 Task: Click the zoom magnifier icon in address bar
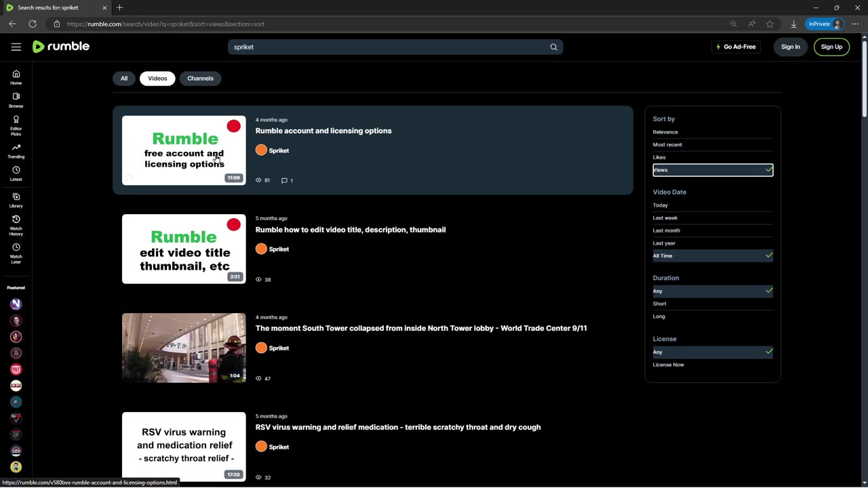(733, 24)
